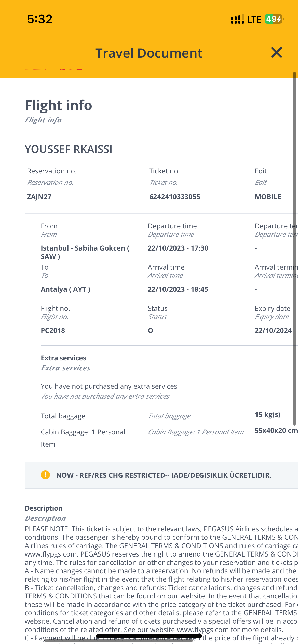
Task: Tap expiry date 22/10/2024
Action: point(273,330)
